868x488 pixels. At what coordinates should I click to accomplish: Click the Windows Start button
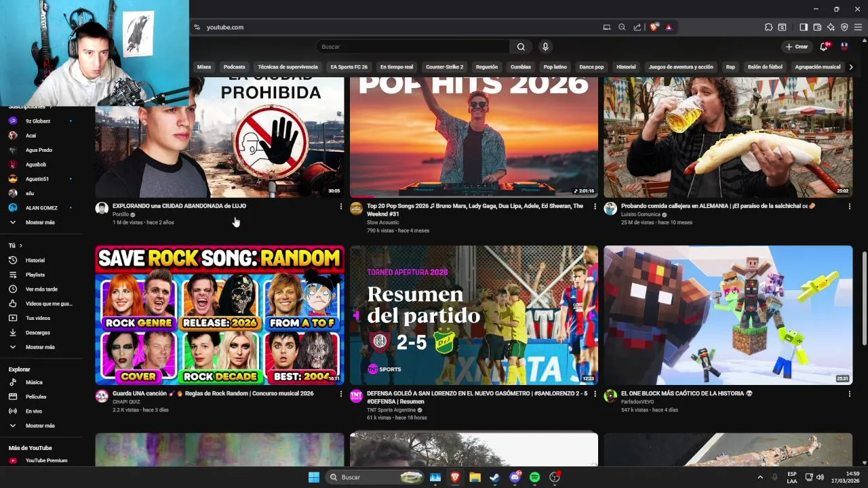tap(314, 477)
